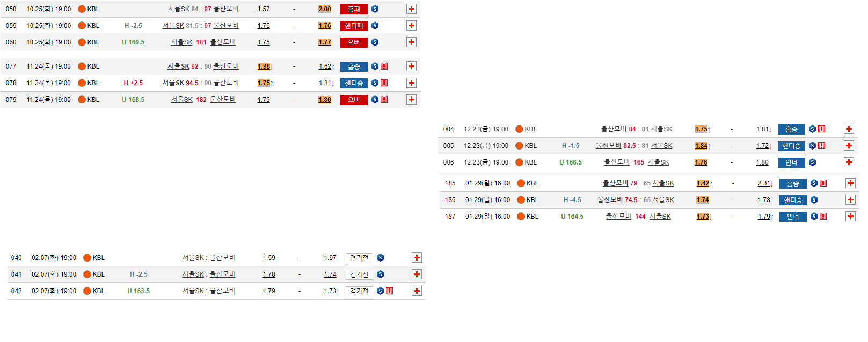The width and height of the screenshot is (868, 342).
Task: Expand match 041 with its plus button
Action: (x=417, y=274)
